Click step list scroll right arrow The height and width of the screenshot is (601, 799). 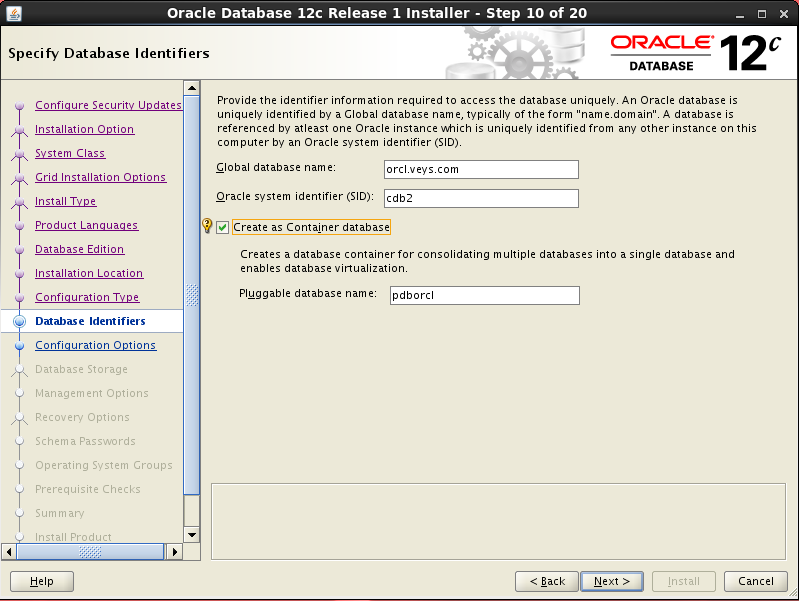175,552
